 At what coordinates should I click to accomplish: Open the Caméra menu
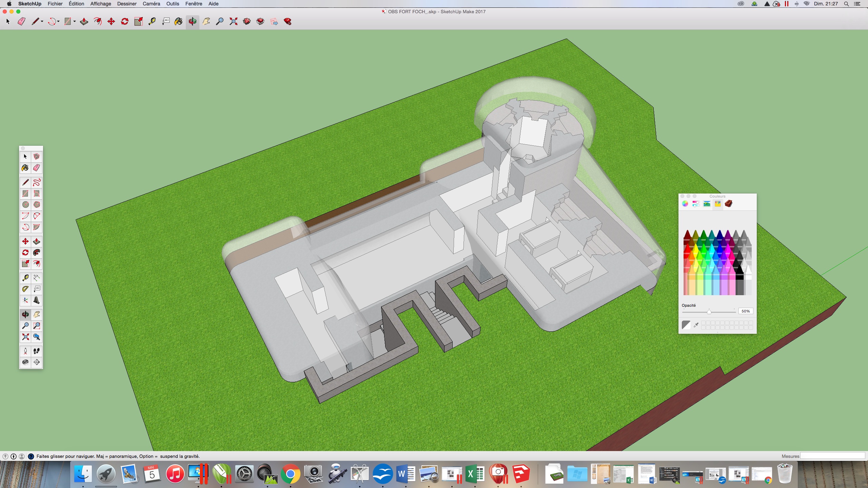point(151,4)
